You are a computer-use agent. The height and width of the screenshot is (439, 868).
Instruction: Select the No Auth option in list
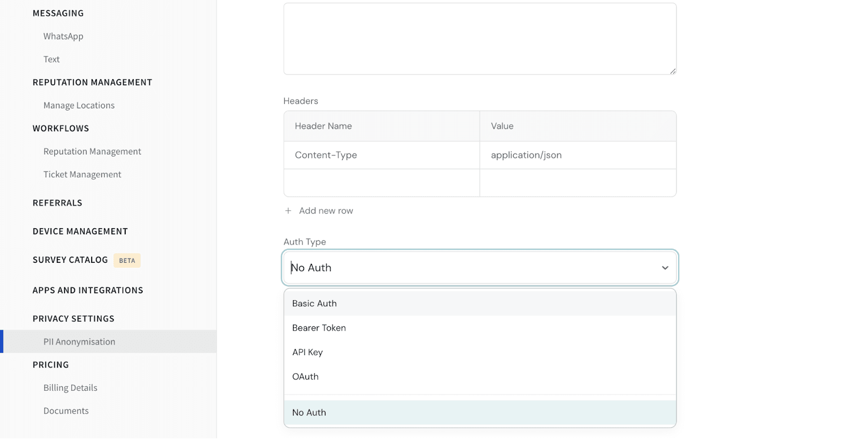pos(309,412)
